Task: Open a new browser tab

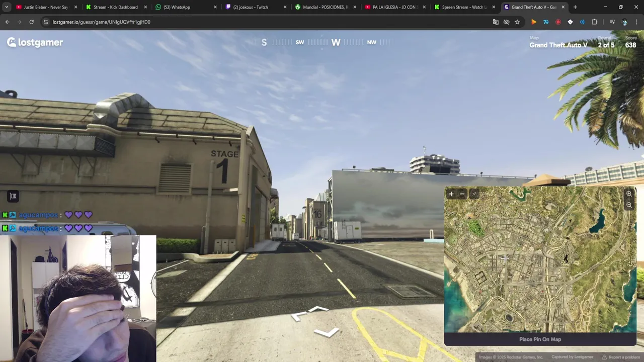Action: coord(575,7)
